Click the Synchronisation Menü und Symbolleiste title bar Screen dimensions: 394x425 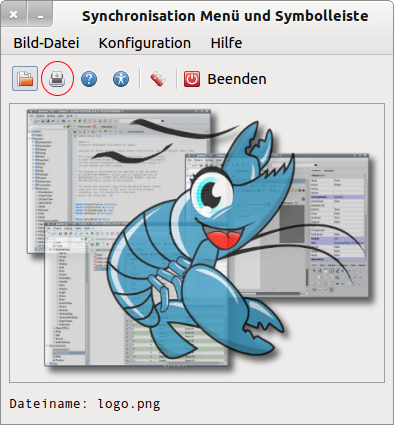coord(225,16)
